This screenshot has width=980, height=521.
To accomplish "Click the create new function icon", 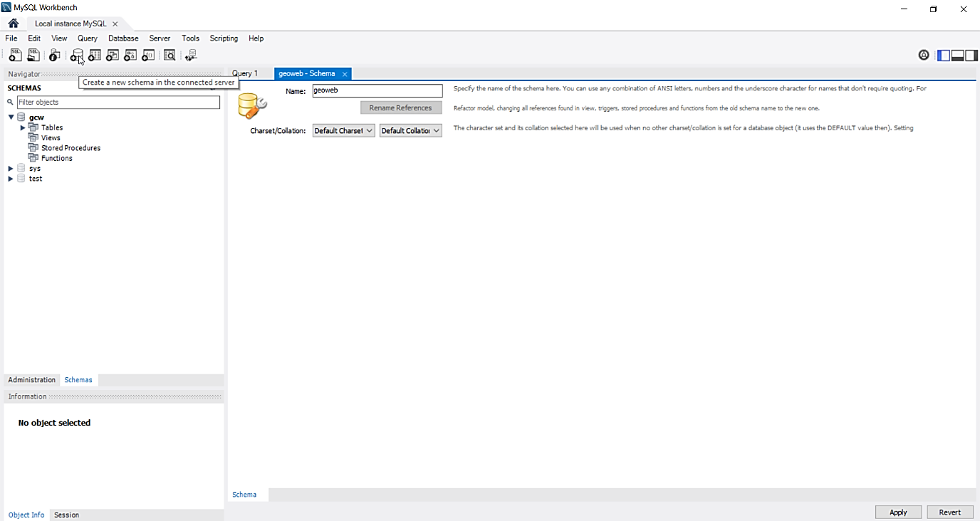I will tap(148, 55).
